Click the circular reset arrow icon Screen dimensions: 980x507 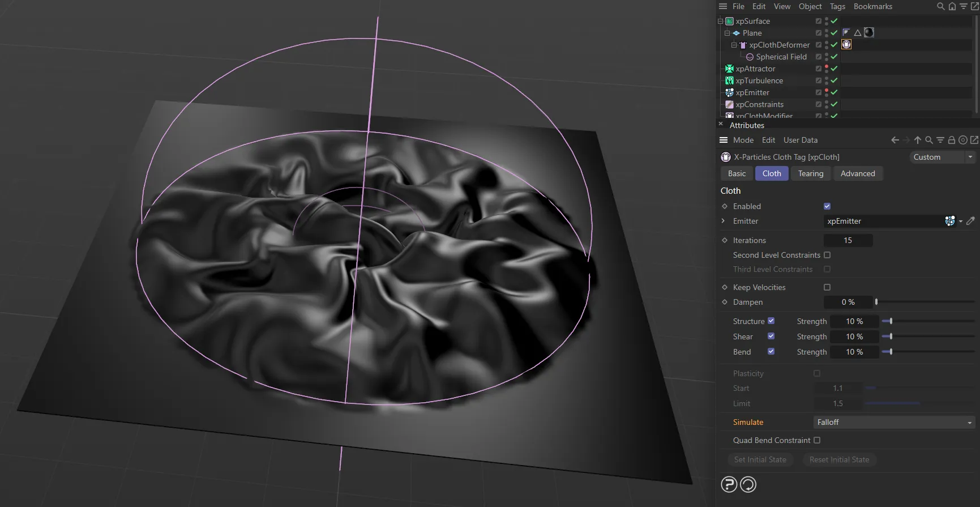[748, 484]
